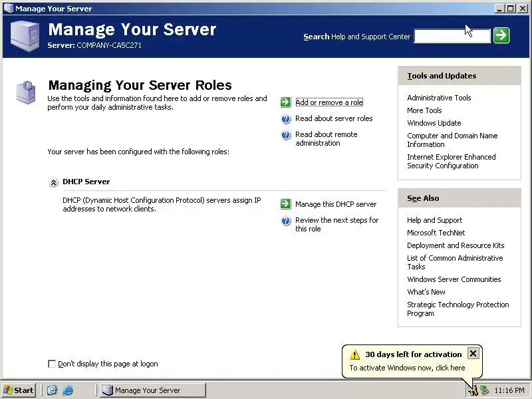Image resolution: width=532 pixels, height=399 pixels.
Task: Open What's New link
Action: point(426,292)
